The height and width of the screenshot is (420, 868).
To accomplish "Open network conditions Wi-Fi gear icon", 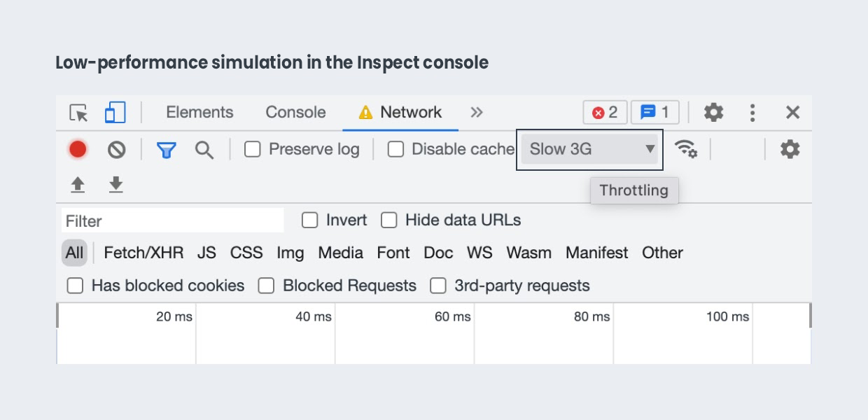I will click(685, 149).
